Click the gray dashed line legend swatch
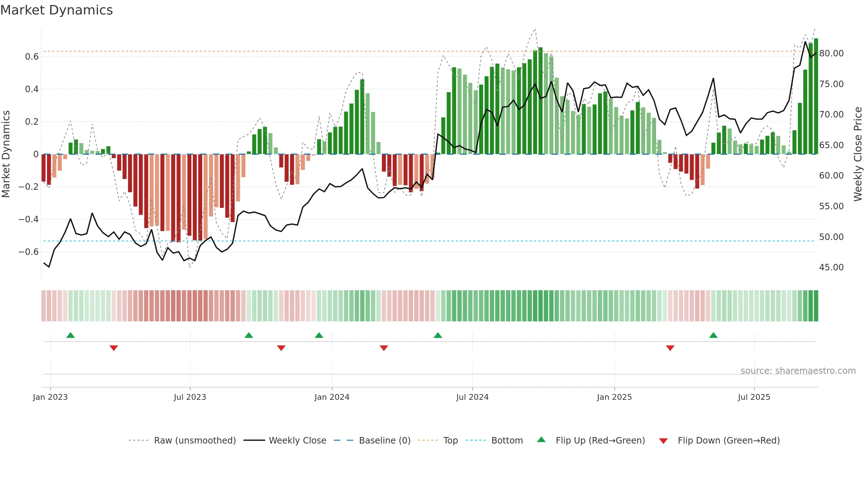 139,440
